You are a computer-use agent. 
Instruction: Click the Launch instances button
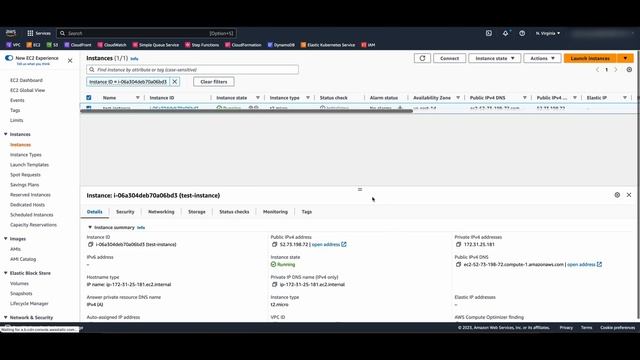(x=590, y=58)
